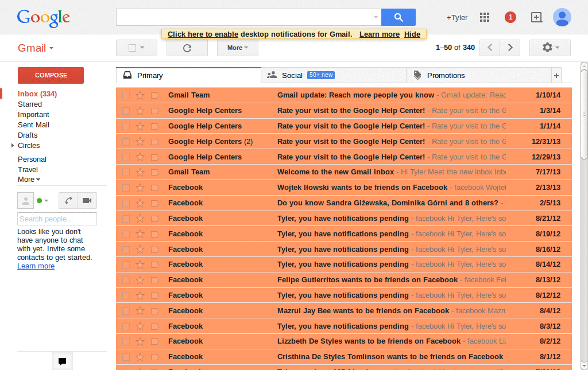Image resolution: width=588 pixels, height=370 pixels.
Task: Click here to enable desktop notifications
Action: pyautogui.click(x=203, y=34)
